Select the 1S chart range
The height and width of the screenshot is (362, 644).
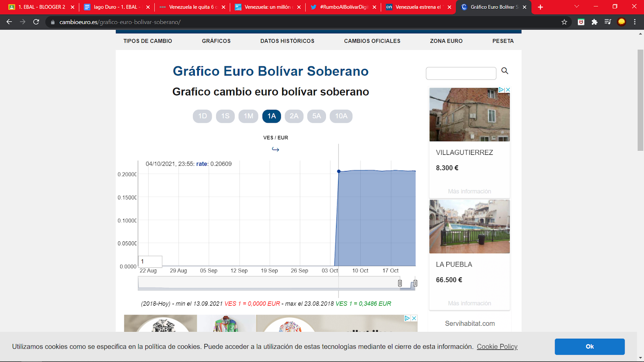pyautogui.click(x=225, y=116)
